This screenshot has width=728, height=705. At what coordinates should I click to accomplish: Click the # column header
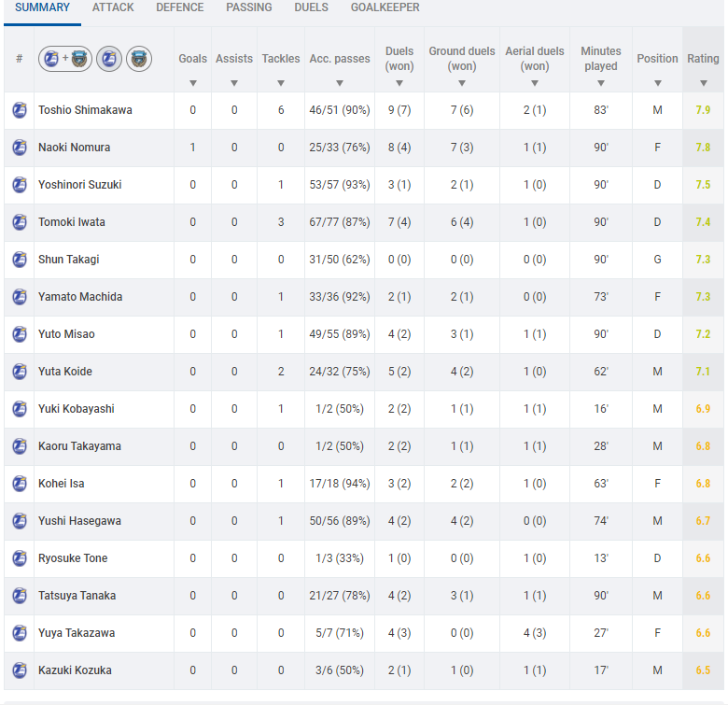[19, 59]
